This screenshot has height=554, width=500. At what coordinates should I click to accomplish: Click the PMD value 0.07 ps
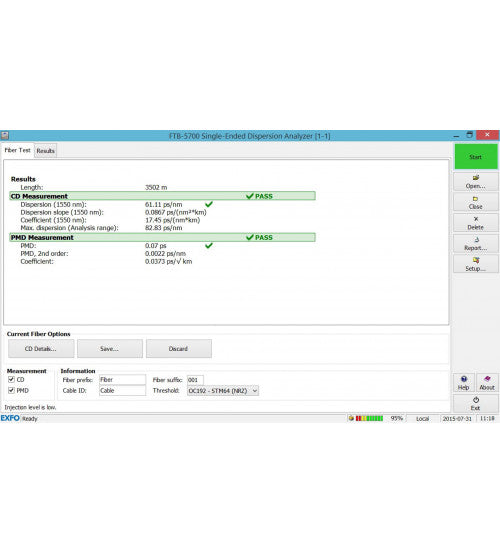click(x=156, y=246)
